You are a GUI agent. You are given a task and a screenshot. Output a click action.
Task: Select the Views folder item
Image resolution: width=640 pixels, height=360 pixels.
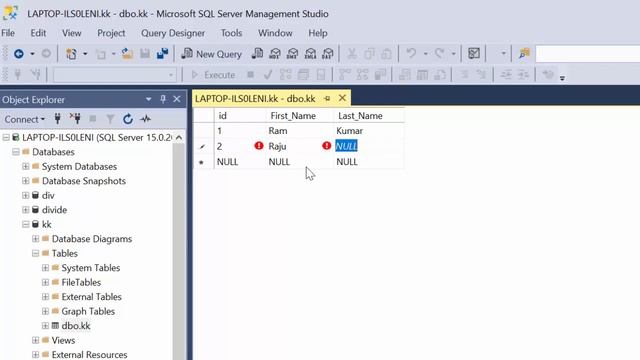click(x=63, y=340)
